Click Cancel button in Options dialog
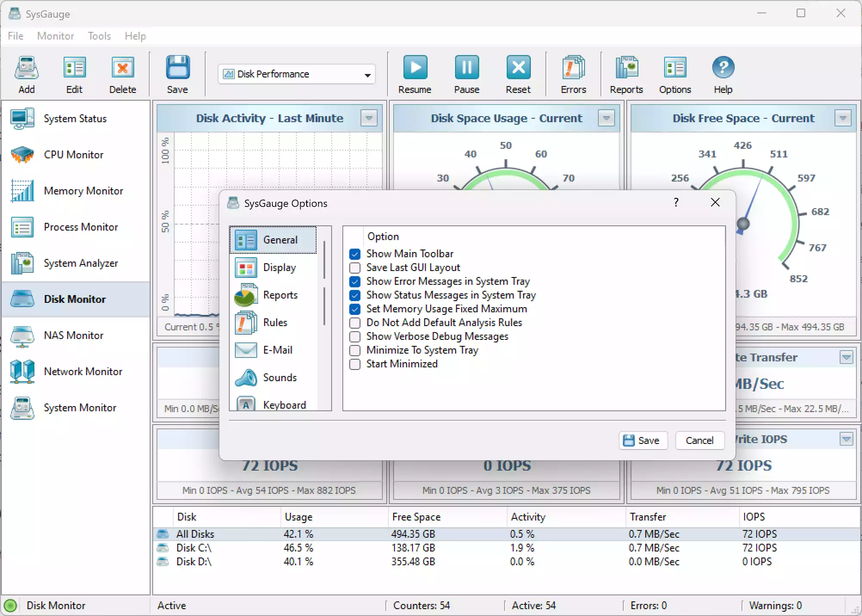862x616 pixels. tap(699, 440)
